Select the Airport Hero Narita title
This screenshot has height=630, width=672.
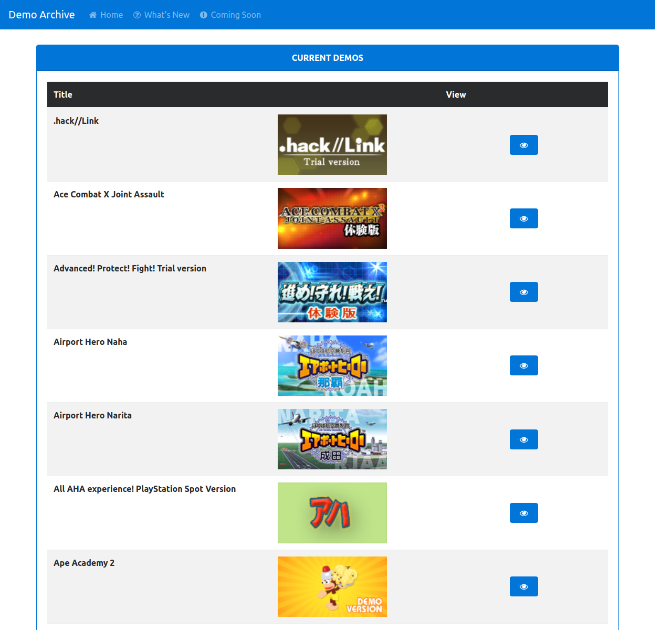tap(92, 415)
